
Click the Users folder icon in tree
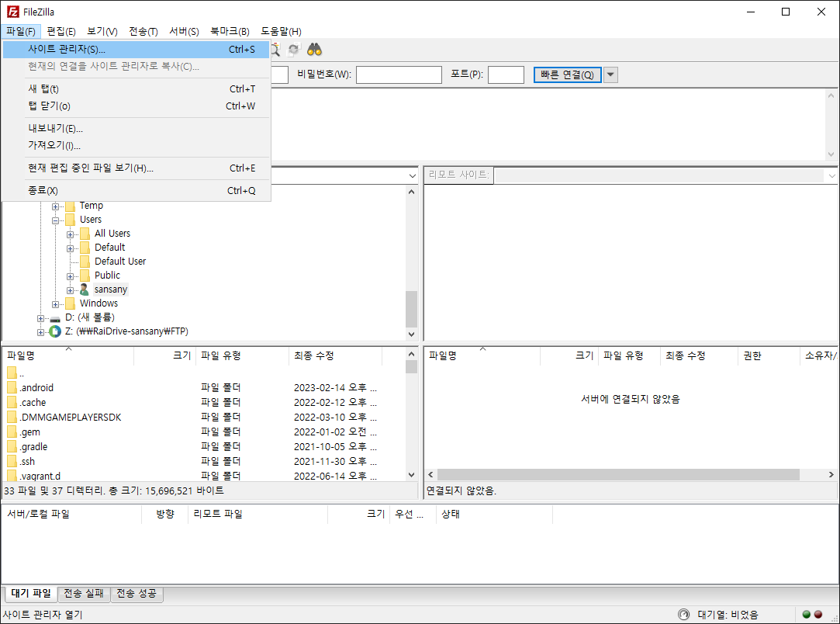(x=70, y=220)
